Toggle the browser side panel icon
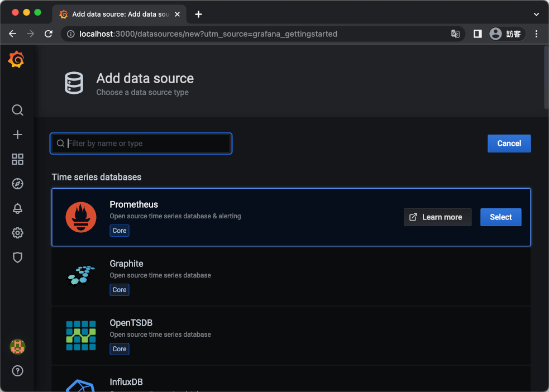Image resolution: width=549 pixels, height=392 pixels. 478,34
